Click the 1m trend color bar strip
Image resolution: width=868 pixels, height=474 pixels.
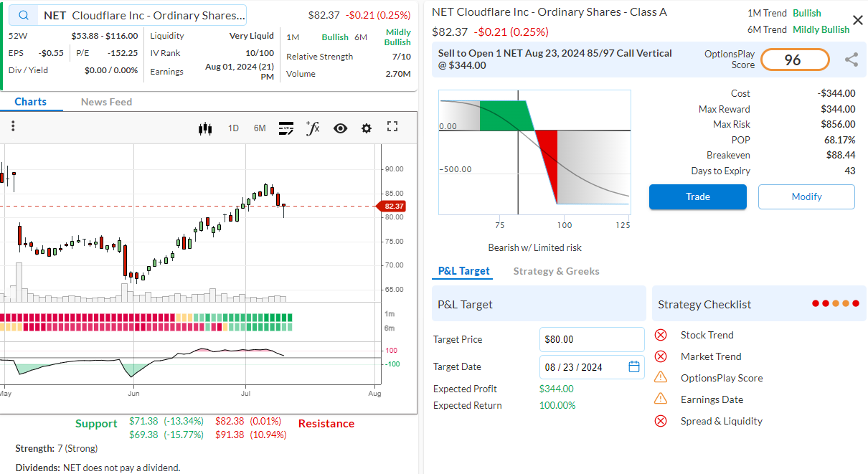pyautogui.click(x=146, y=318)
